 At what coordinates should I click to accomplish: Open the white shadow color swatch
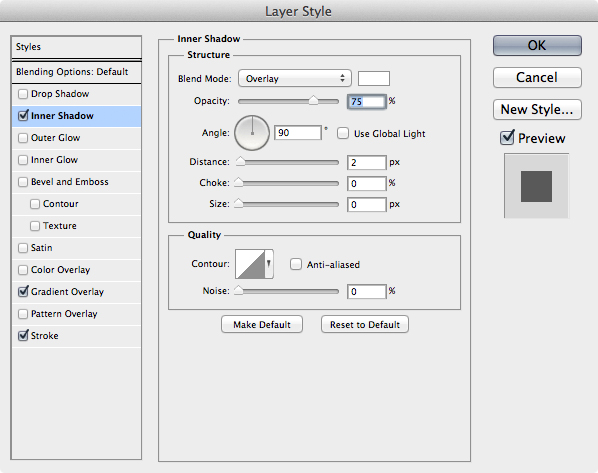374,79
